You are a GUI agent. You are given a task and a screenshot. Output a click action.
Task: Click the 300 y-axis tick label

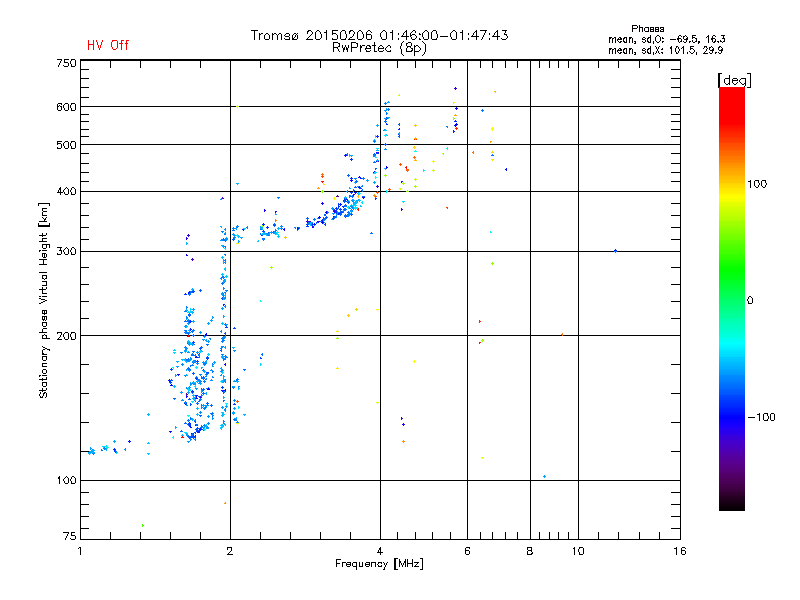66,251
